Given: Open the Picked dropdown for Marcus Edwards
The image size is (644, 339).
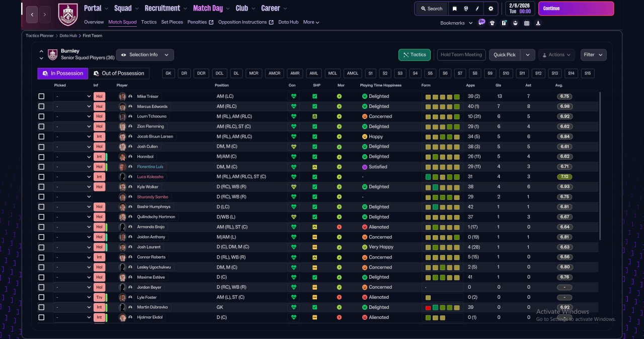Looking at the screenshot, I should pos(73,106).
